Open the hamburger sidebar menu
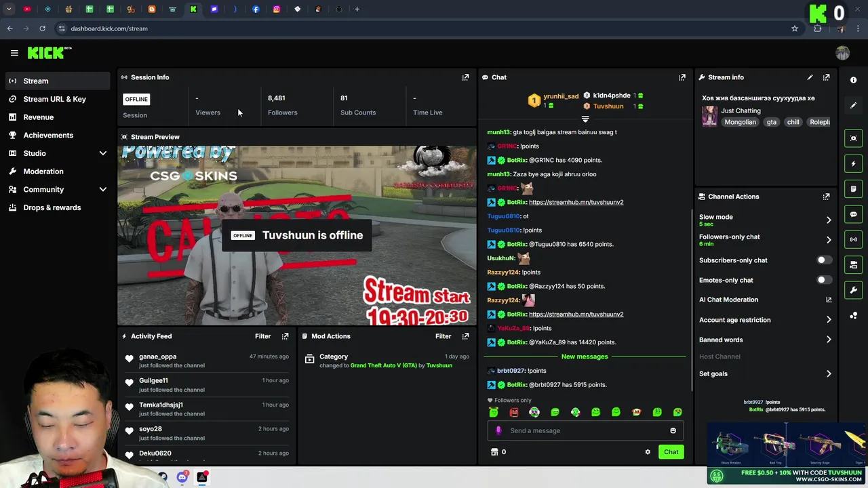 14,53
